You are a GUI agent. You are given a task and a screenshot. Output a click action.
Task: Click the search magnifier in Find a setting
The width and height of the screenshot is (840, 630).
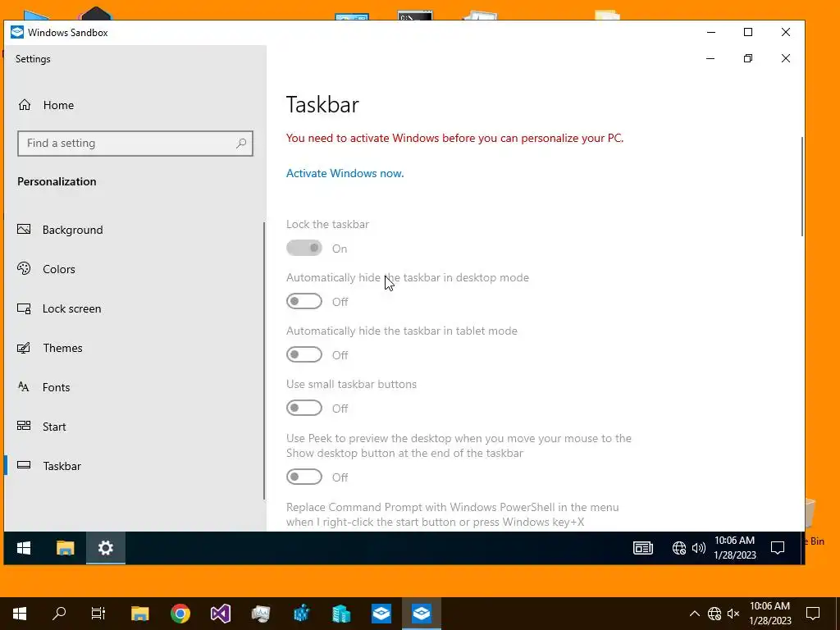241,143
